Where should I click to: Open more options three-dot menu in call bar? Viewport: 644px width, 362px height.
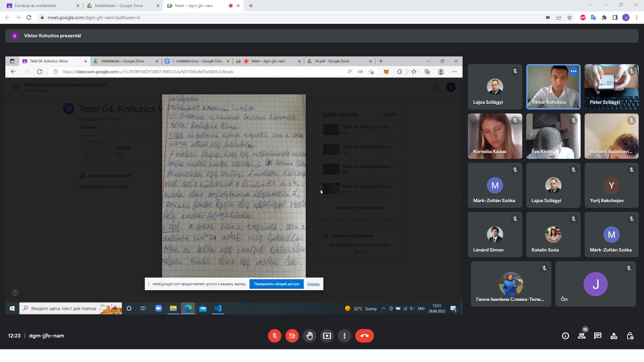344,336
